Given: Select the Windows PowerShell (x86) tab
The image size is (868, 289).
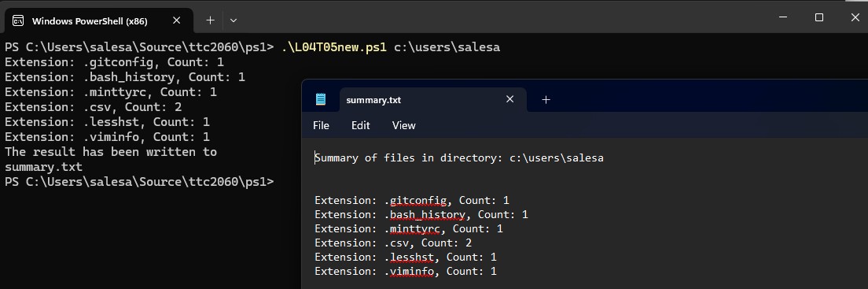Looking at the screenshot, I should coord(98,20).
